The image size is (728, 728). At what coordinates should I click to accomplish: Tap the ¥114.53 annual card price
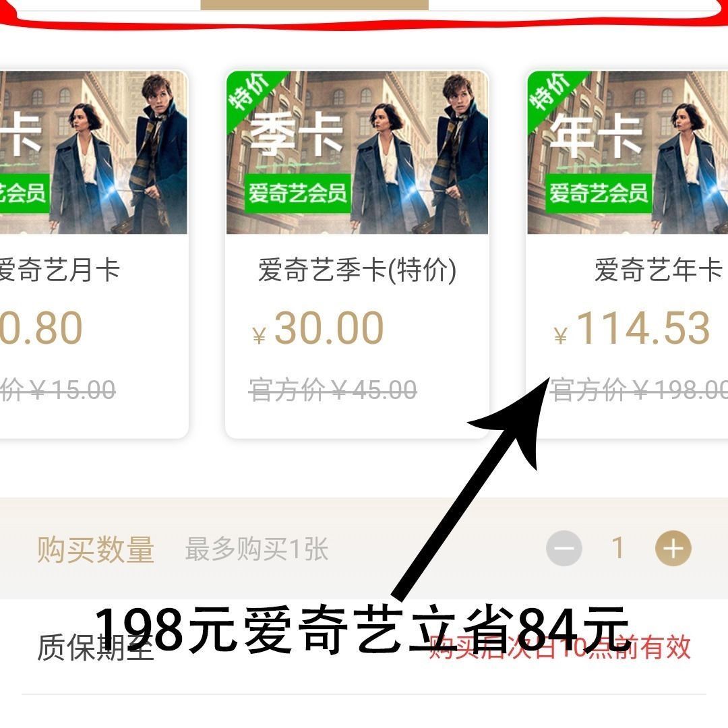click(x=632, y=328)
